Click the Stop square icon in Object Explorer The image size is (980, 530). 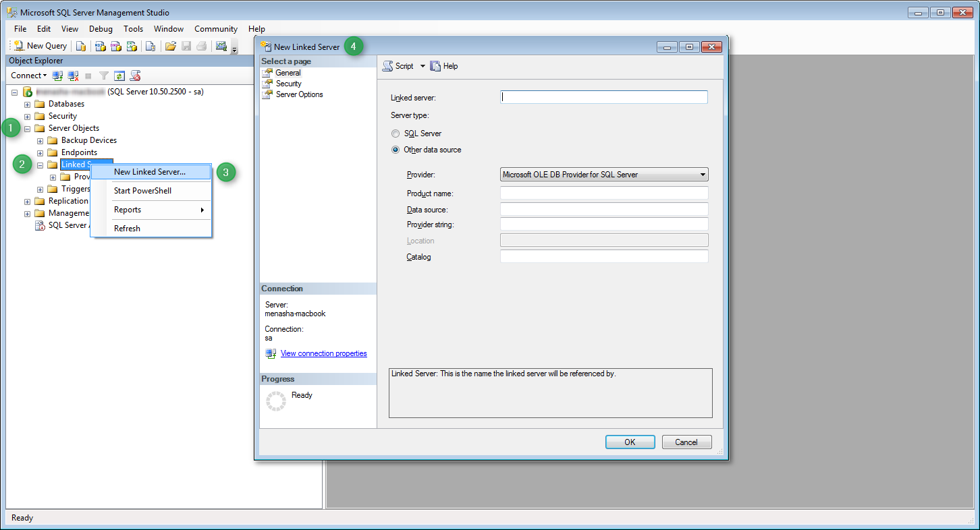coord(88,76)
